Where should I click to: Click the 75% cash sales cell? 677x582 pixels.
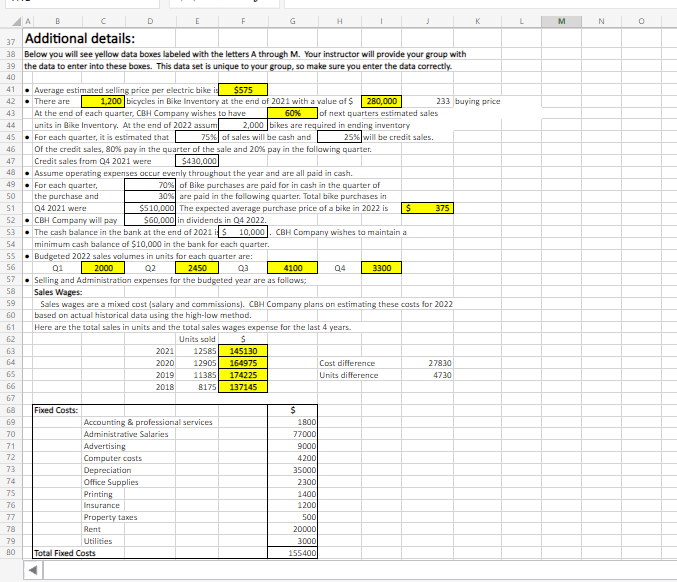[x=197, y=137]
